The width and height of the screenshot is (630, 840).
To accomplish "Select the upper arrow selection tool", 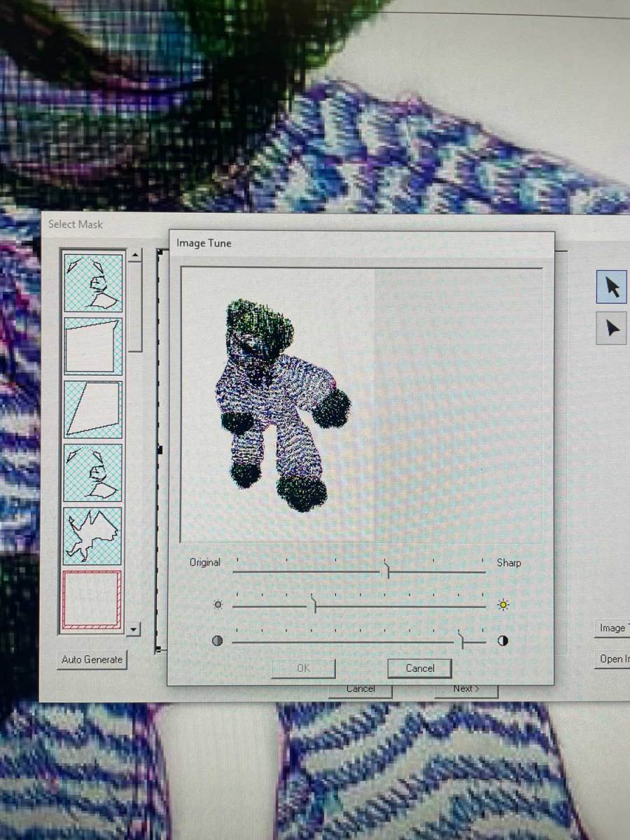I will pos(611,287).
